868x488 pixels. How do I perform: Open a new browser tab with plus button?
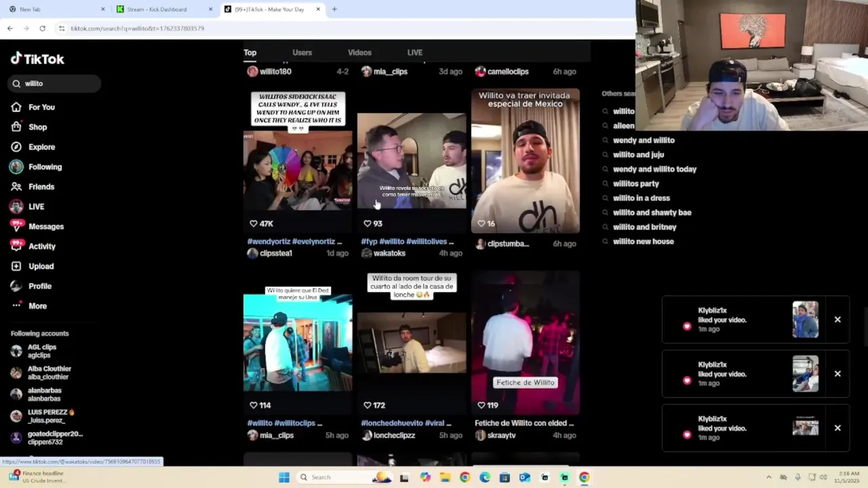pyautogui.click(x=334, y=9)
